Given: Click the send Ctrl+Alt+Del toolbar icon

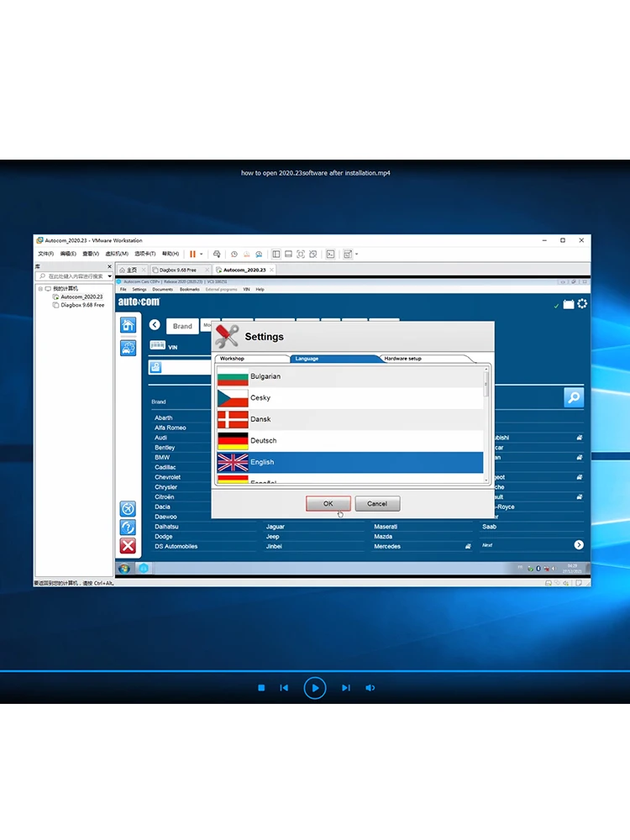Looking at the screenshot, I should (x=217, y=254).
